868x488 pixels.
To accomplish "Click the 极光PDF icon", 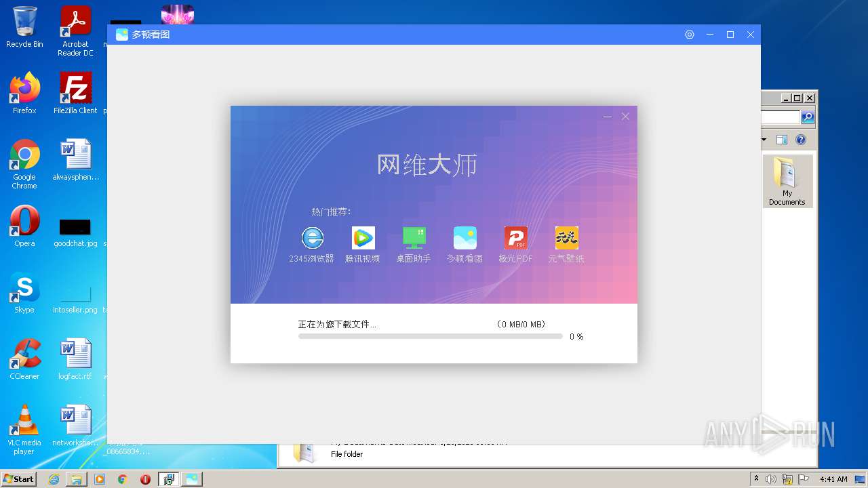I will coord(515,238).
